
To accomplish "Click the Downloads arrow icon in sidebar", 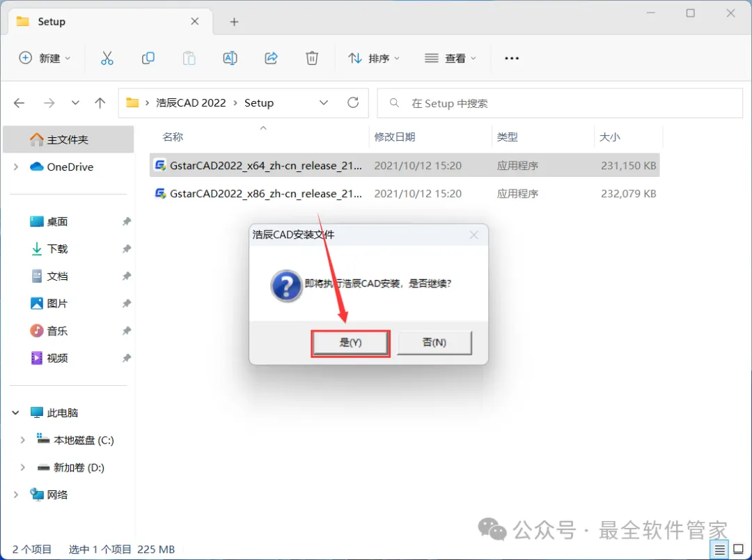I will pos(36,249).
